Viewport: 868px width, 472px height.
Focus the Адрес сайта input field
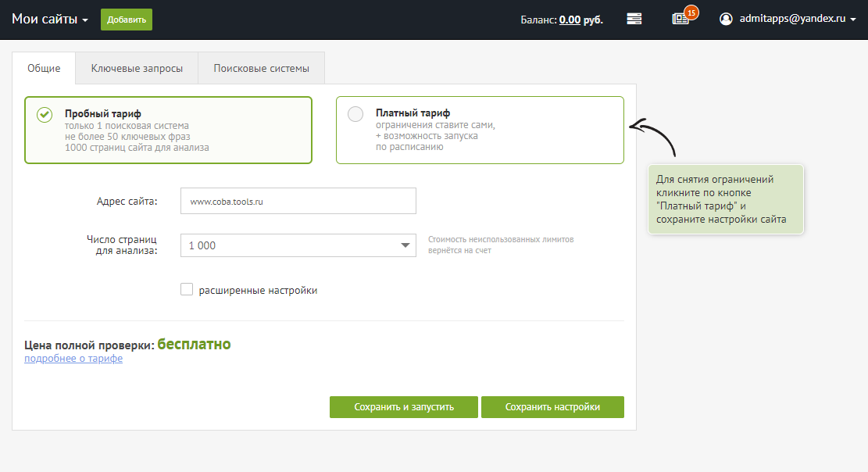(298, 201)
